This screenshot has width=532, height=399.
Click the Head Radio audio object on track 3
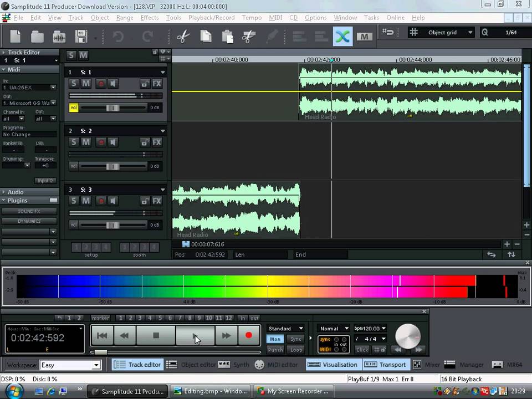click(236, 209)
